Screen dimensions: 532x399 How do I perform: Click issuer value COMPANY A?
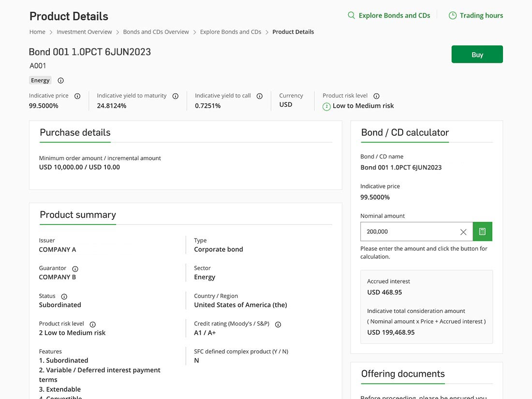58,250
